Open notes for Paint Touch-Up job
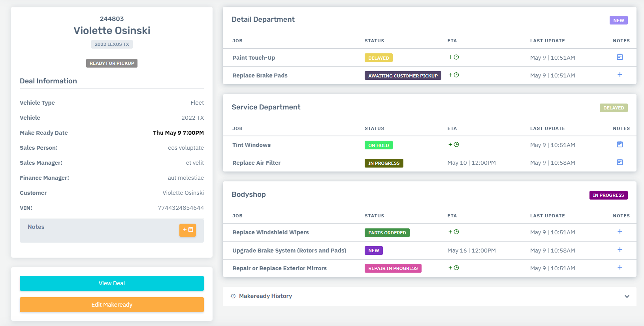Screen dimensions: 644x326 (x=620, y=57)
